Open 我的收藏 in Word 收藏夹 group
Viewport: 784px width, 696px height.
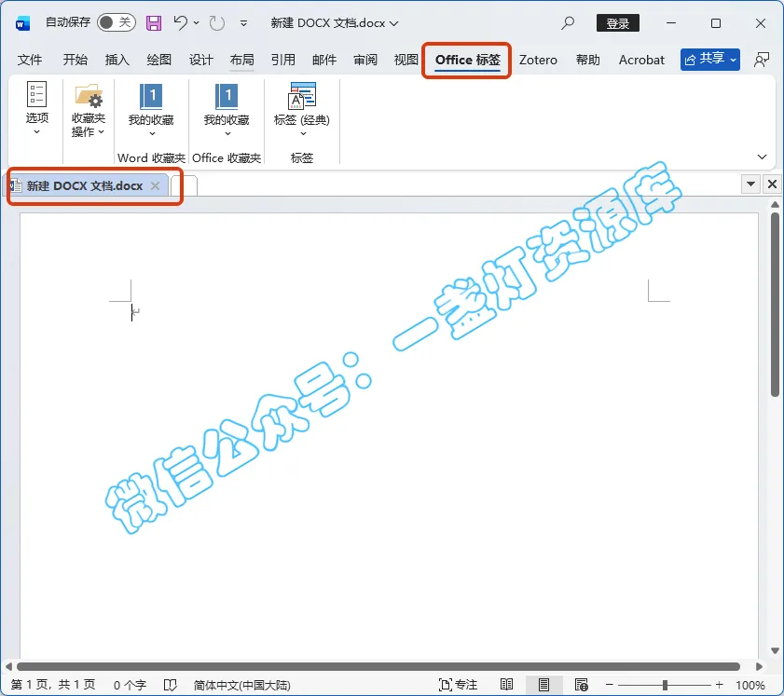pos(151,109)
